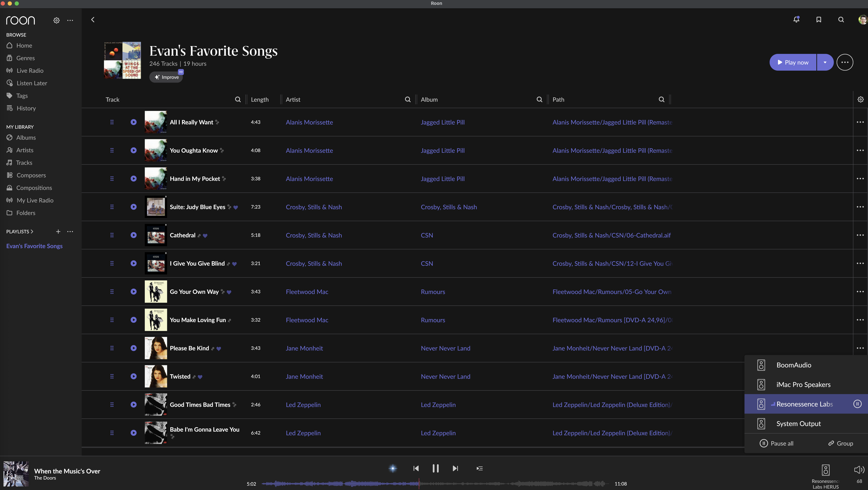Open bookmarks icon in top bar
This screenshot has height=490, width=868.
pos(819,20)
